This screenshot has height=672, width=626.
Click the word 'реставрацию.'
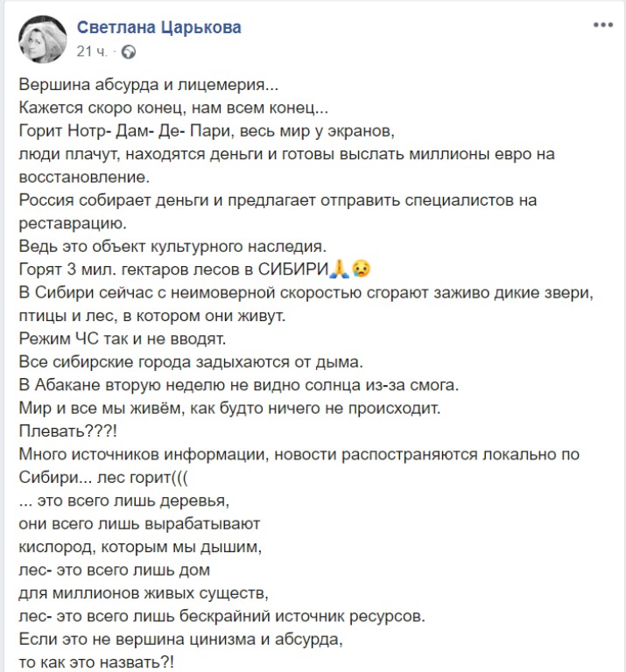pyautogui.click(x=73, y=223)
